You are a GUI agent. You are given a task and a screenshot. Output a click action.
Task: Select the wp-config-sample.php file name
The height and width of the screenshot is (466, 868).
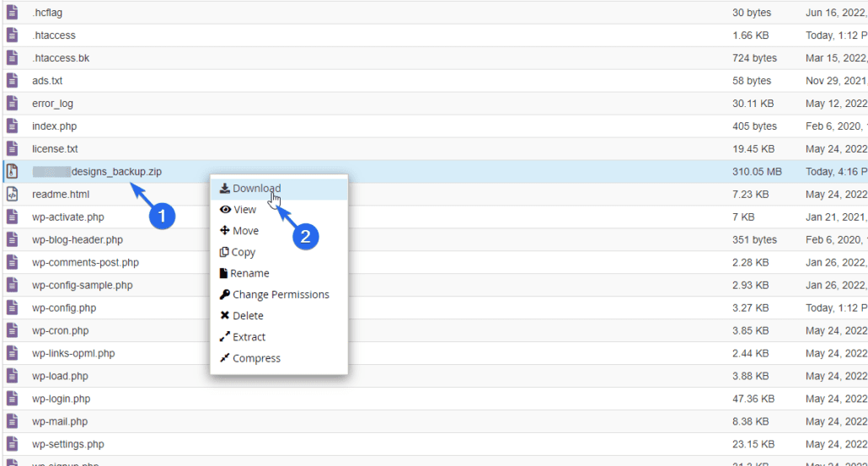tap(83, 285)
